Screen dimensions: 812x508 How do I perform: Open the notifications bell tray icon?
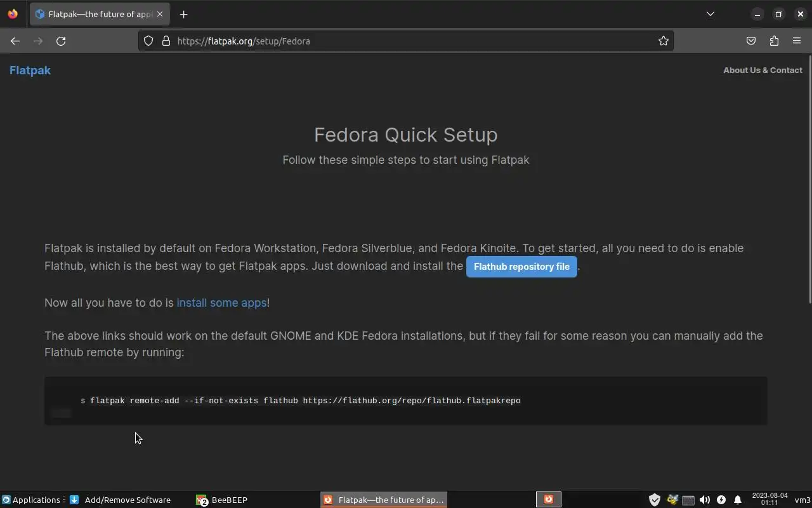coord(737,500)
